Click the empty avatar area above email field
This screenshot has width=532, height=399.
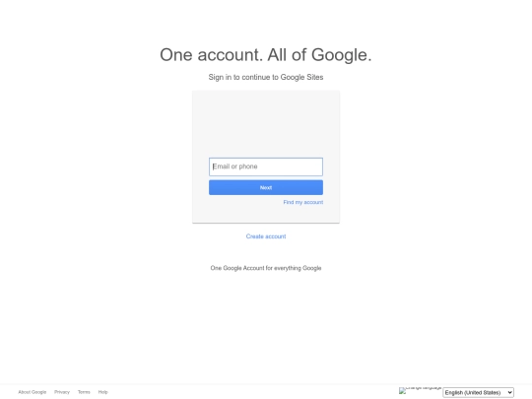tap(266, 124)
